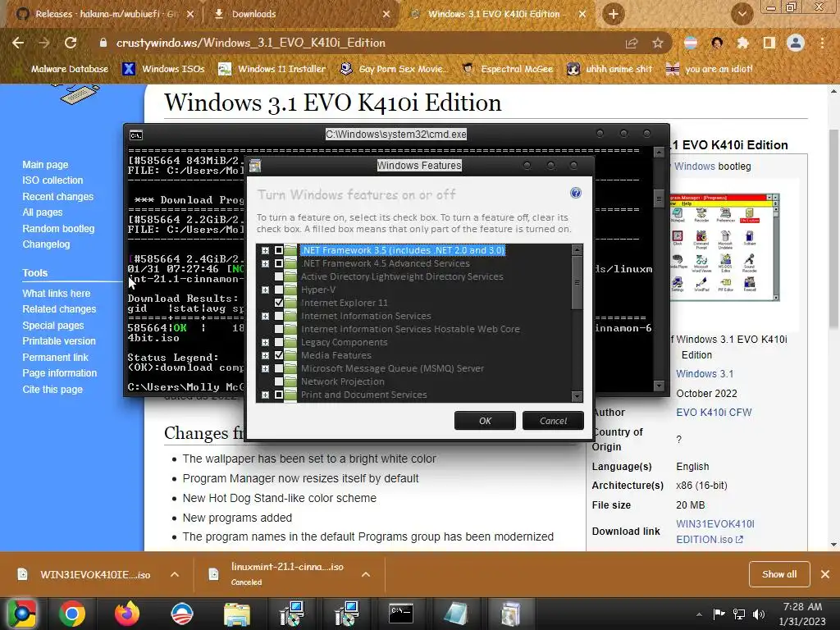Switch to the Downloads tab
This screenshot has height=630, width=840.
pyautogui.click(x=302, y=15)
